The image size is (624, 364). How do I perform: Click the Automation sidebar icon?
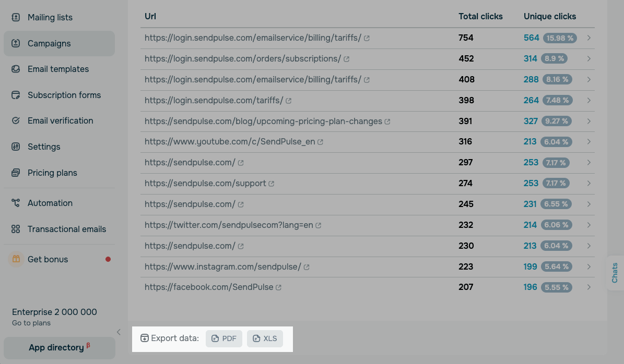[x=16, y=203]
